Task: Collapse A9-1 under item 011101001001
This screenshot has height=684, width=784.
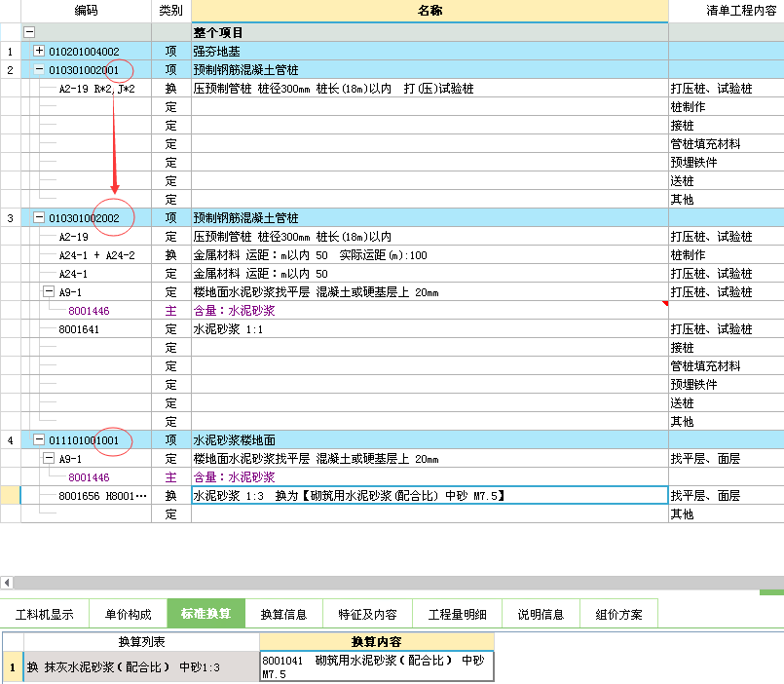Action: point(49,459)
